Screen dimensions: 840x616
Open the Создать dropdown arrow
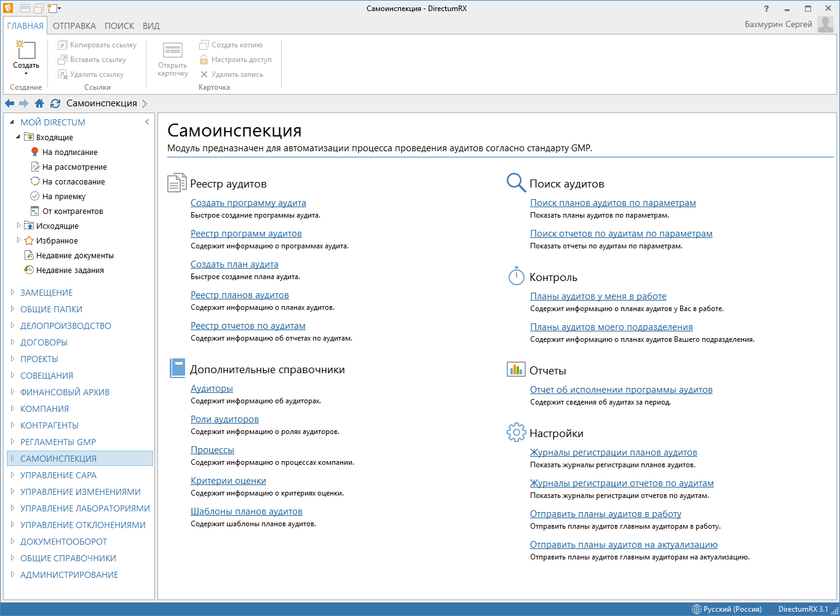(x=26, y=74)
